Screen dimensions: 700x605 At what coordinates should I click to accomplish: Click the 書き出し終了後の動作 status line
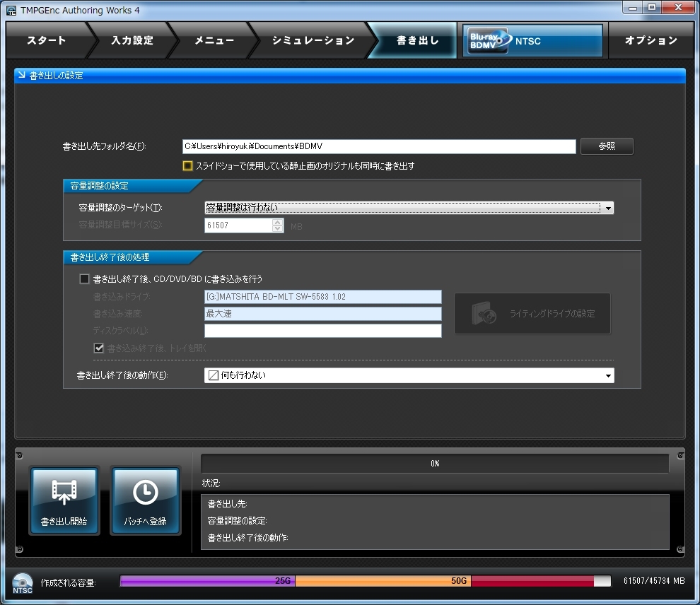247,538
